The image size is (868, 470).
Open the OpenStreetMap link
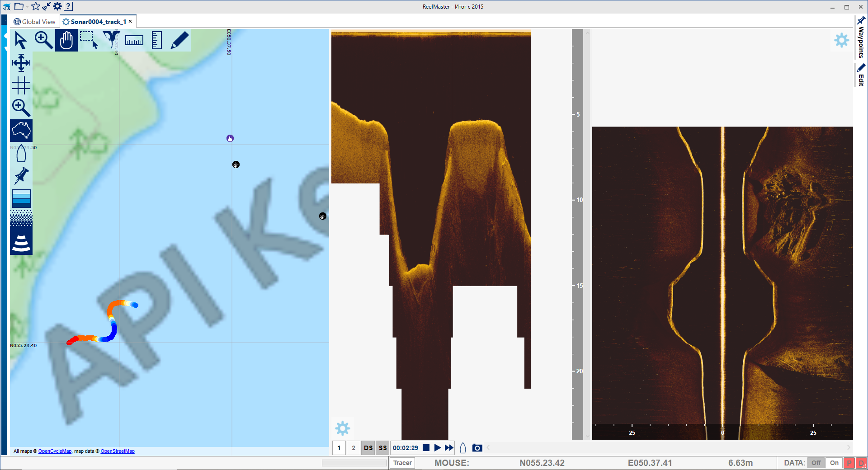click(x=118, y=451)
